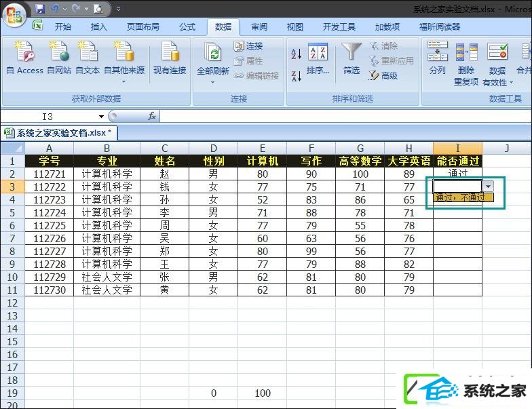Select 社会人文学 in row 10
532x409 pixels.
(107, 277)
